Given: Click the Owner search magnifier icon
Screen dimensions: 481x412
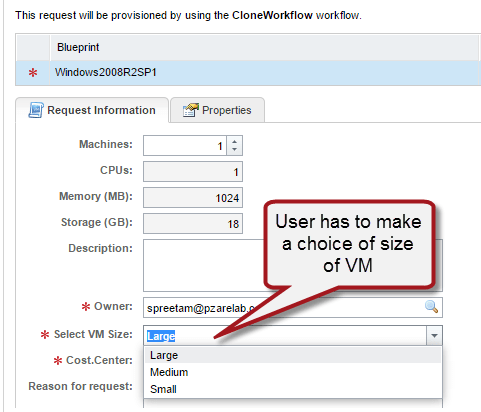Looking at the screenshot, I should click(x=431, y=306).
